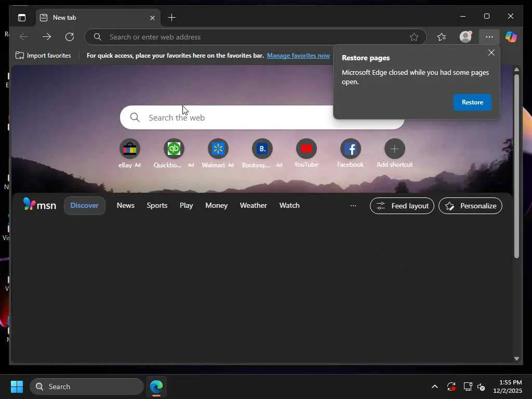Dismiss the Restore pages popup
This screenshot has width=532, height=399.
coord(491,52)
